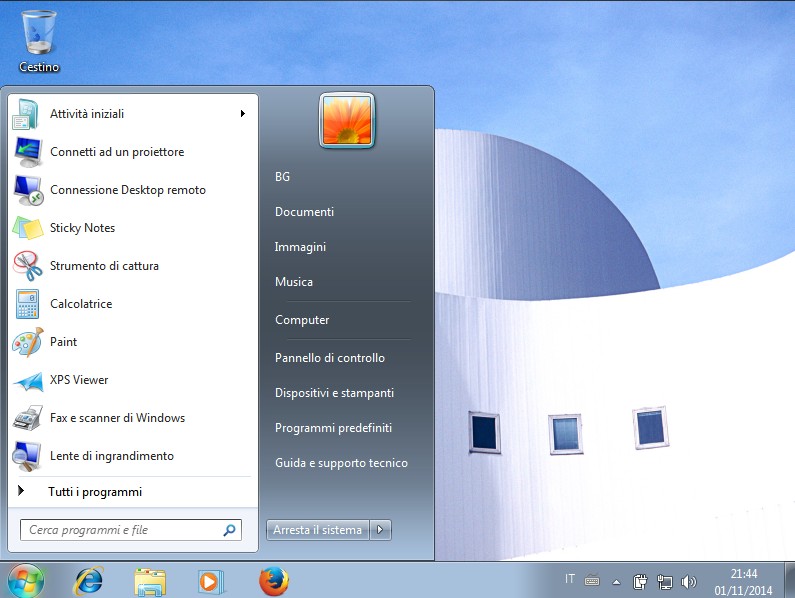Open the shutdown options arrow
The image size is (795, 598).
[380, 530]
